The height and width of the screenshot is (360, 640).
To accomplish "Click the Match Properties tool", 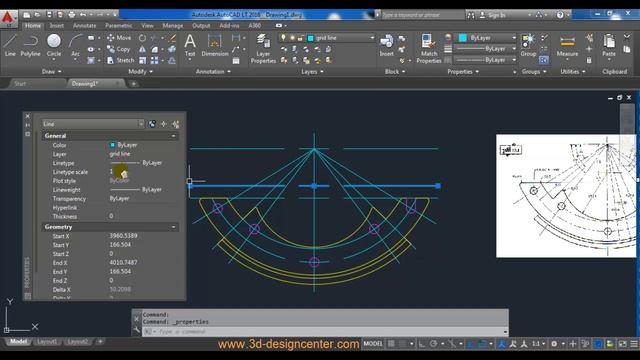I will (429, 49).
